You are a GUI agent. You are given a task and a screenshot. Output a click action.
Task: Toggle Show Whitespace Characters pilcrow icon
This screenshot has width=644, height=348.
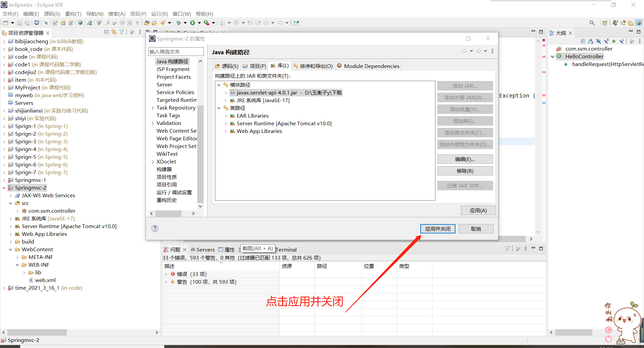pos(138,23)
